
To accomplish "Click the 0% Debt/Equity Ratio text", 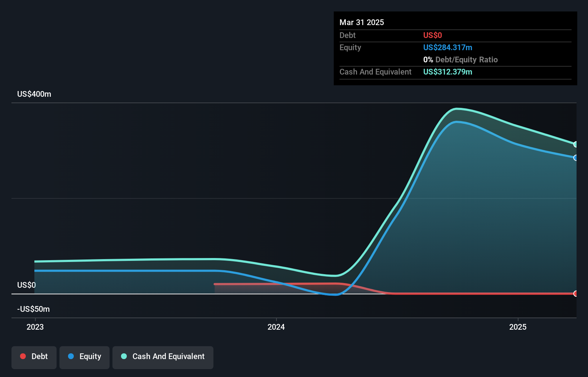I will pos(461,59).
